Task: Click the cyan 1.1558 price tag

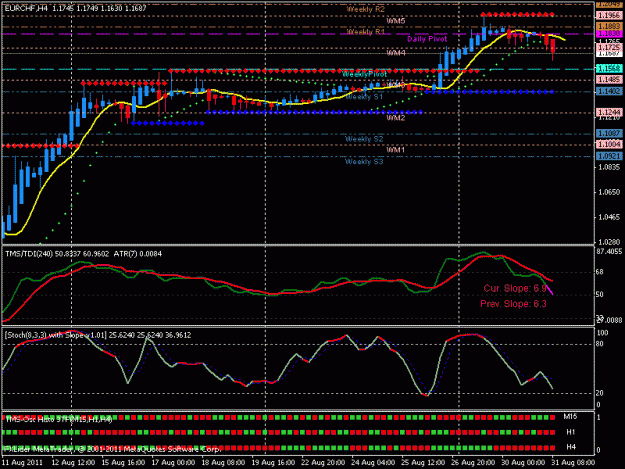Action: pyautogui.click(x=609, y=69)
